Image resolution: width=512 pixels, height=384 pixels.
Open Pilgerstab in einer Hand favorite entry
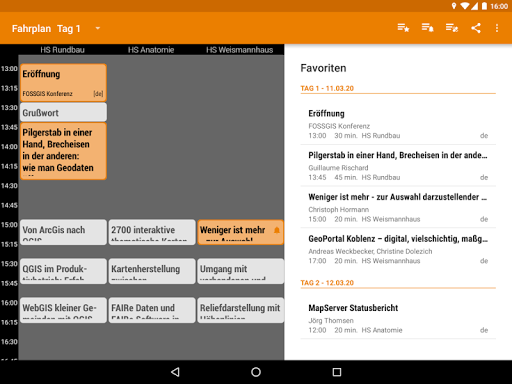tap(398, 165)
